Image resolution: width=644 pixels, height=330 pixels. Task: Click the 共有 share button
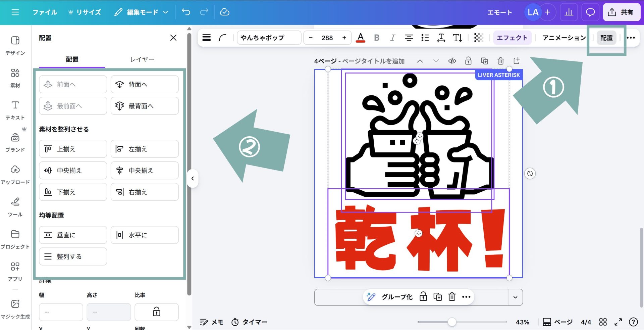click(621, 12)
